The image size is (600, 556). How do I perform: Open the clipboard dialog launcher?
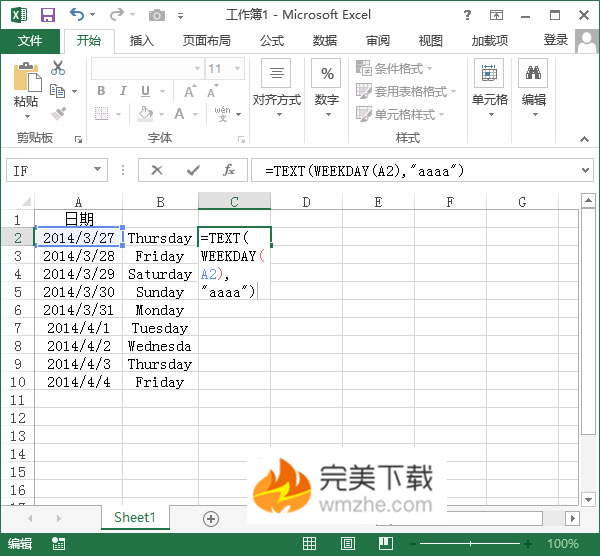[x=78, y=139]
